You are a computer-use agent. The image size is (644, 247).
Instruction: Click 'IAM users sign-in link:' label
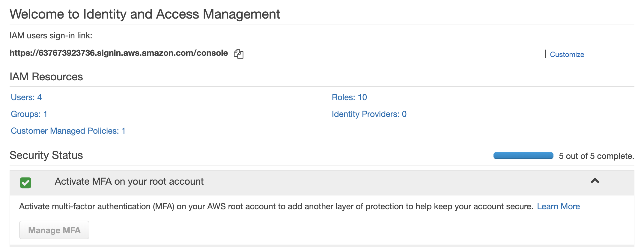51,36
